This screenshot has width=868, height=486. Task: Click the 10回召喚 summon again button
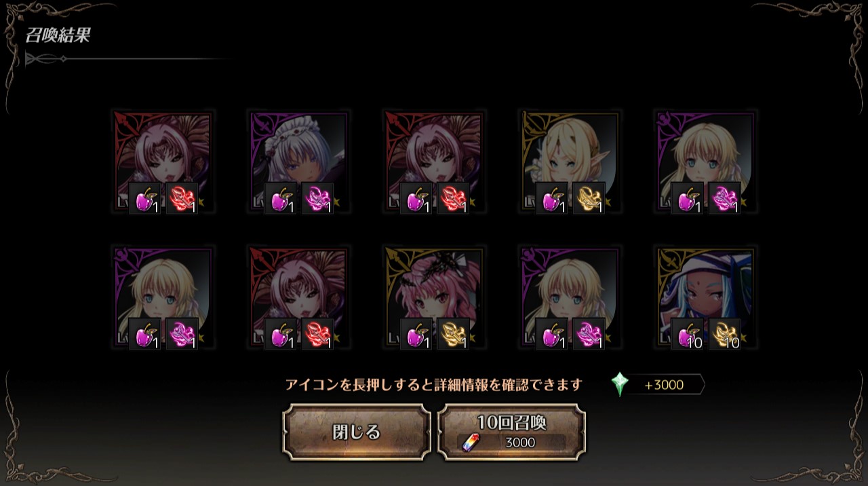click(x=511, y=432)
